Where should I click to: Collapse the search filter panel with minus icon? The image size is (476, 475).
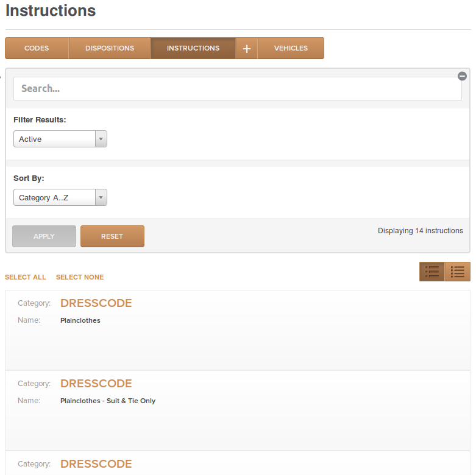point(462,76)
